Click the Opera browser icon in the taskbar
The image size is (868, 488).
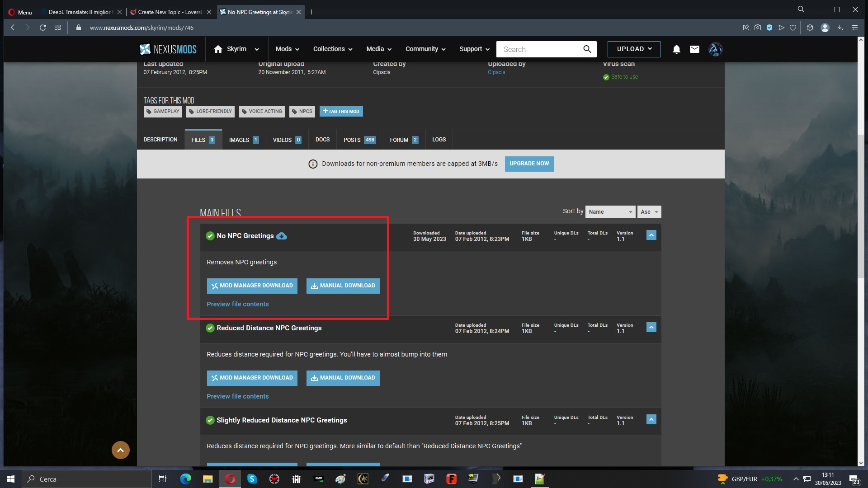pos(230,479)
